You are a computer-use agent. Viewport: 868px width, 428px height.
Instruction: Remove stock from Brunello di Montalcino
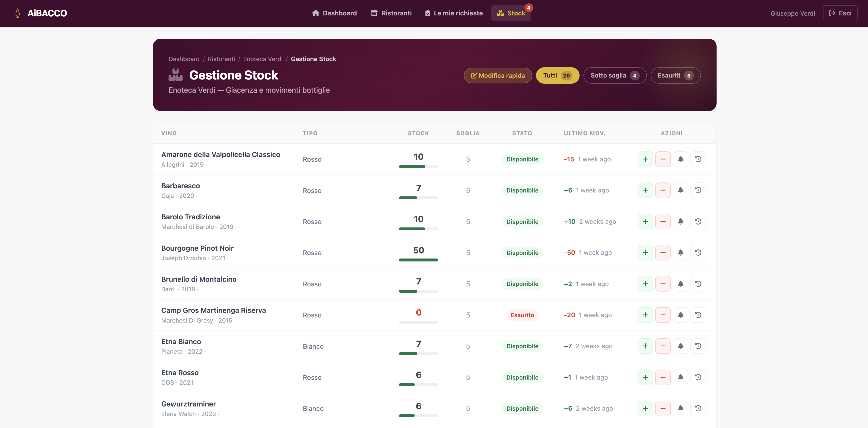(x=663, y=284)
